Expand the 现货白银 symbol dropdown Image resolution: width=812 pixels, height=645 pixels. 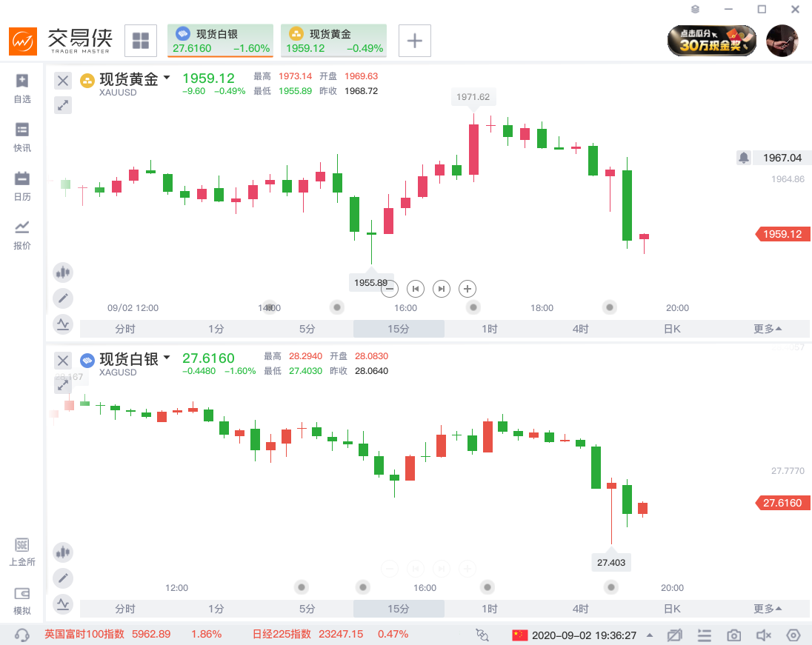click(x=167, y=358)
